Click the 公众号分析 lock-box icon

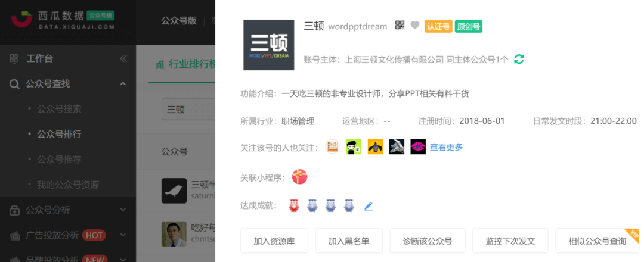(14, 210)
